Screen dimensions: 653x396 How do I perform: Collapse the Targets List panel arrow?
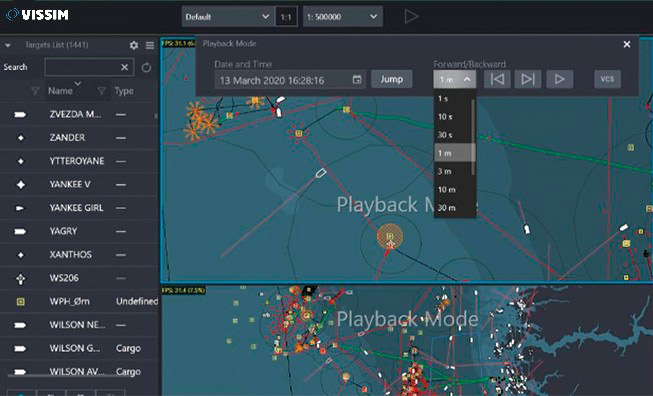[8, 45]
